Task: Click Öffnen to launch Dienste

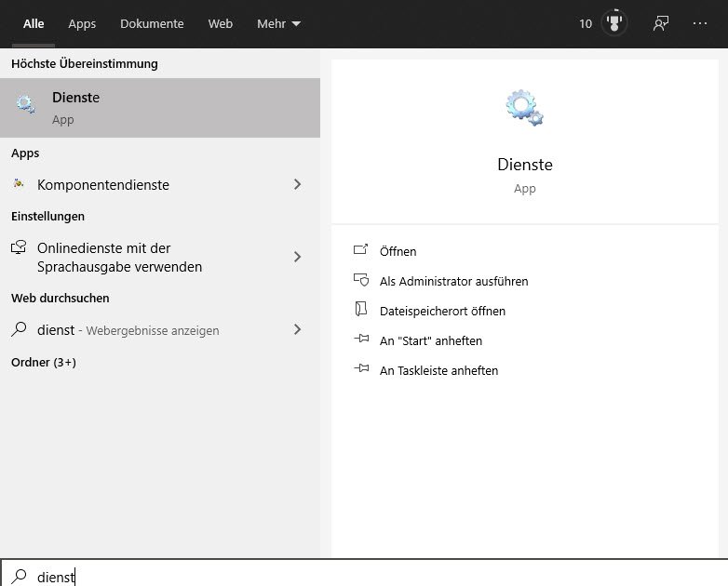Action: (x=398, y=251)
